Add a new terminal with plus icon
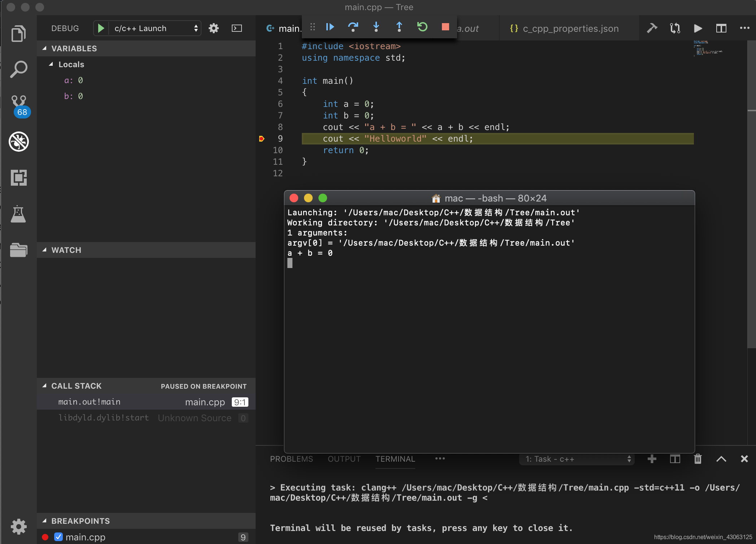Viewport: 756px width, 544px height. click(652, 459)
